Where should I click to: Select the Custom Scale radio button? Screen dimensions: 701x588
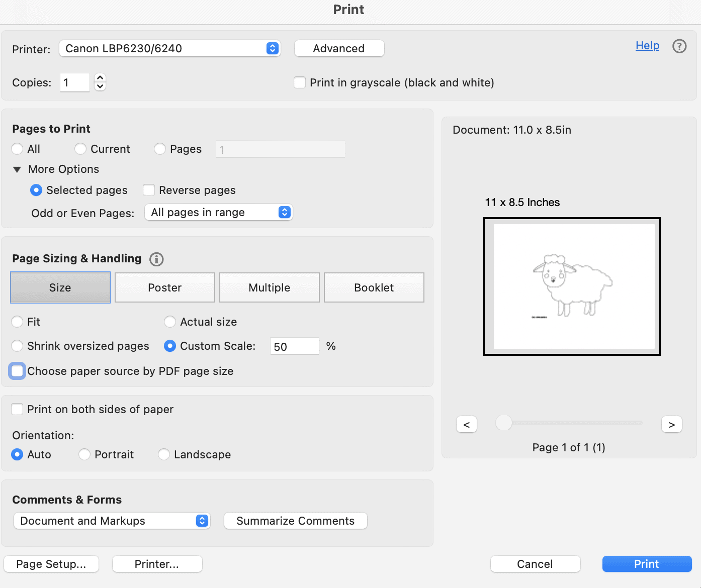(170, 346)
